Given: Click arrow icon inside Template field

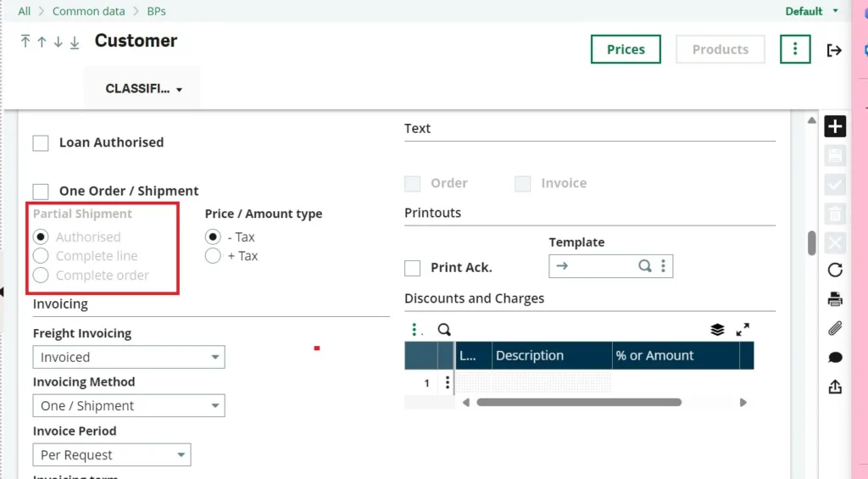Looking at the screenshot, I should [562, 266].
